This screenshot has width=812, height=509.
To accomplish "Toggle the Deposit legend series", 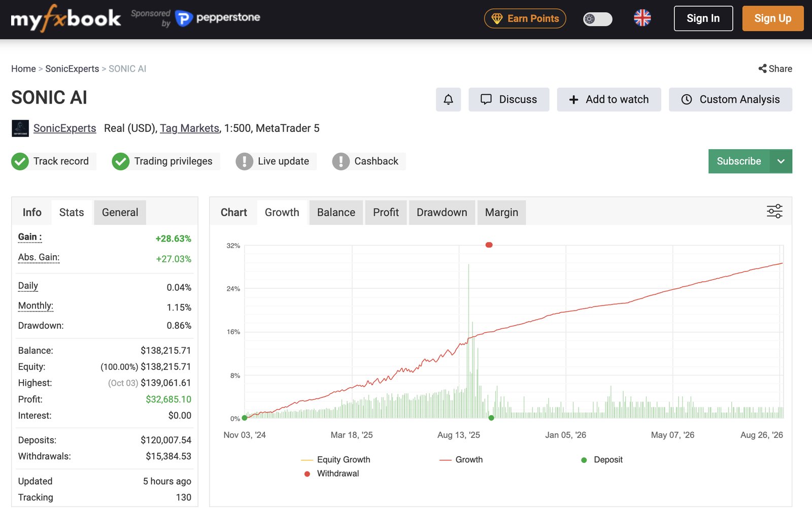I will (602, 460).
